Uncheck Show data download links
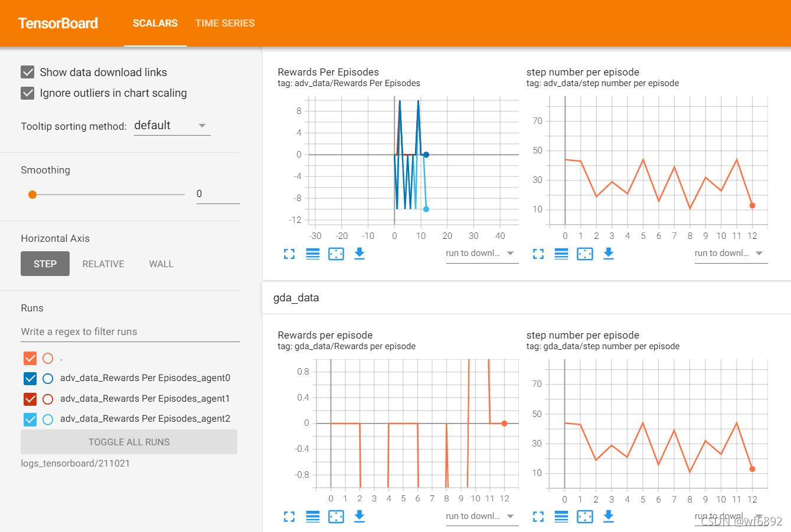 coord(28,73)
